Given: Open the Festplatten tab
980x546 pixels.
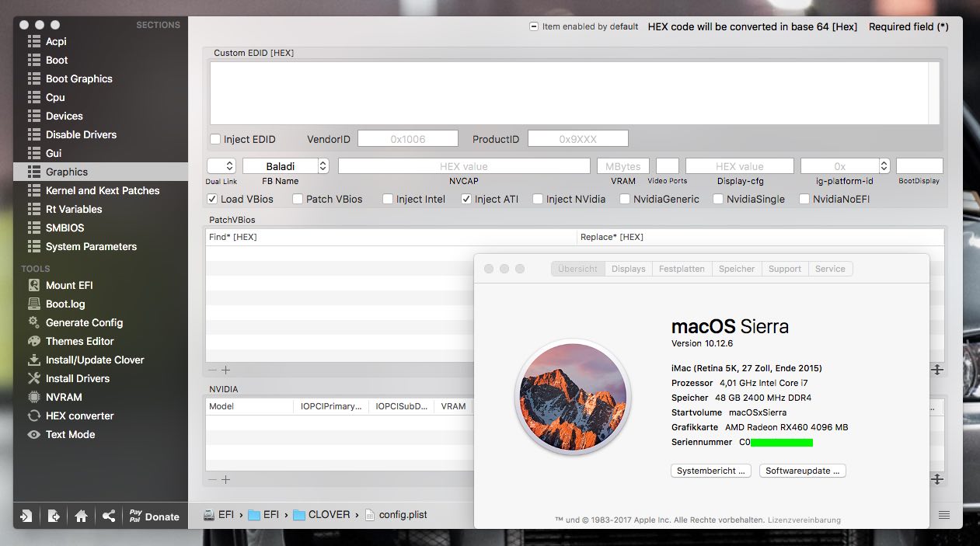Looking at the screenshot, I should pyautogui.click(x=682, y=269).
